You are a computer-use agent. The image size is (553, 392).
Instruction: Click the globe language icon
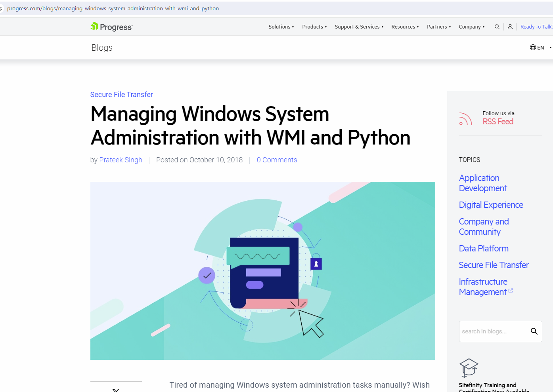point(533,48)
